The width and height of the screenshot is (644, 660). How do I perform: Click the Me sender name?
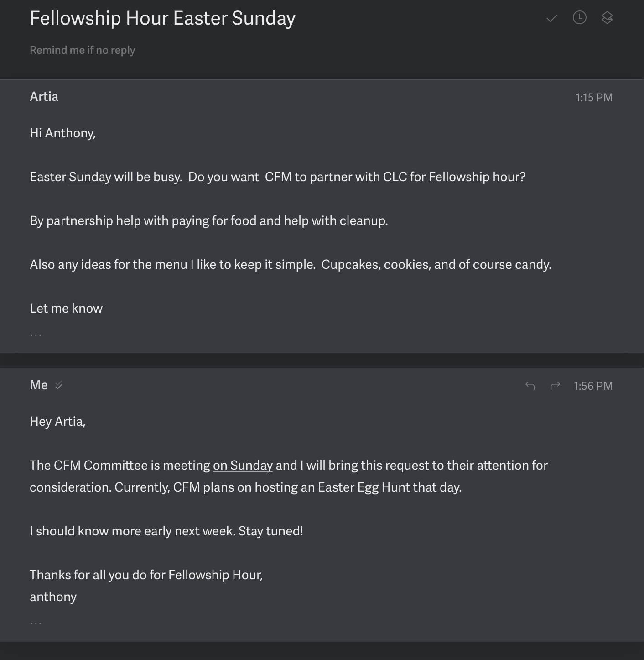39,385
